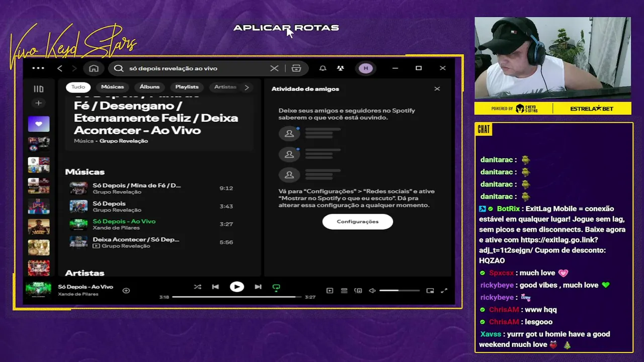Seek on the song progress bar
Viewport: 644px width, 362px height.
coord(237,297)
